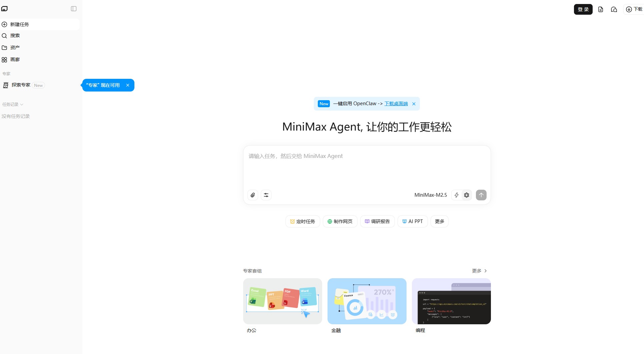Image resolution: width=644 pixels, height=354 pixels.
Task: Click the MiniMax logo in sidebar corner
Action: tap(4, 9)
